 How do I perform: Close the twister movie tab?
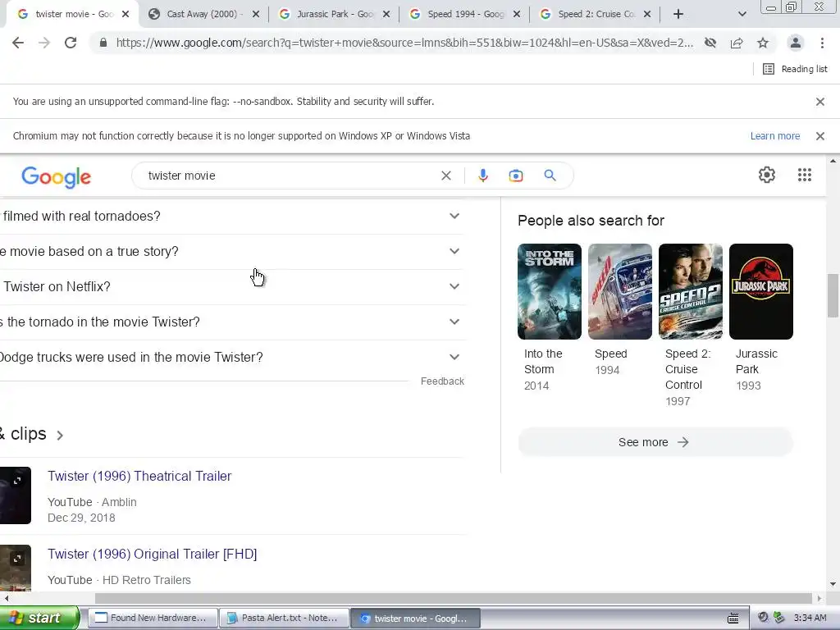(x=126, y=15)
